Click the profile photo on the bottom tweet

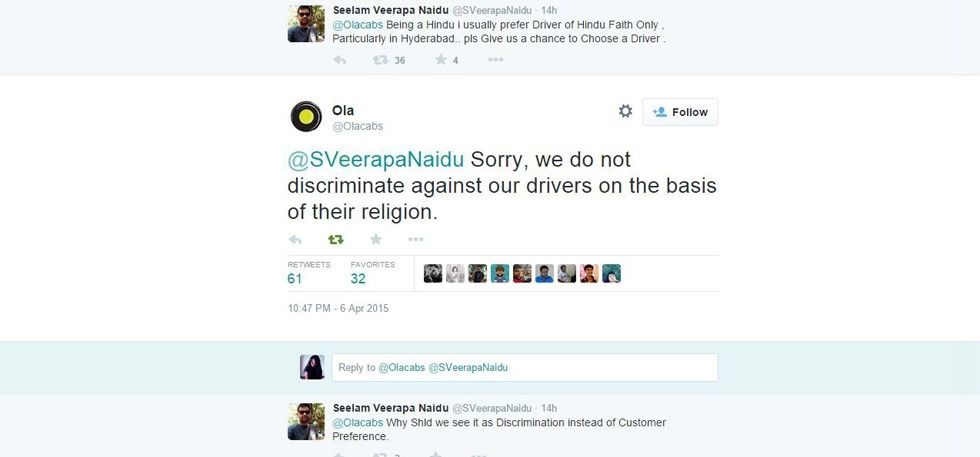[x=305, y=421]
